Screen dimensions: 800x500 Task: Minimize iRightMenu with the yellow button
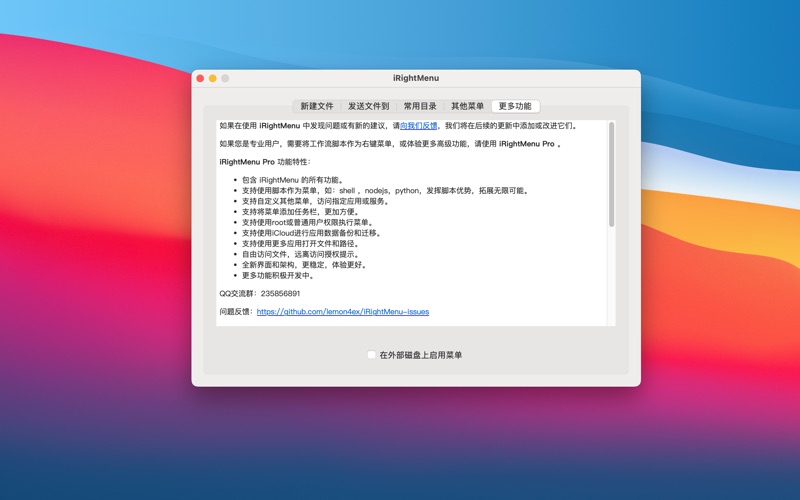(x=212, y=78)
